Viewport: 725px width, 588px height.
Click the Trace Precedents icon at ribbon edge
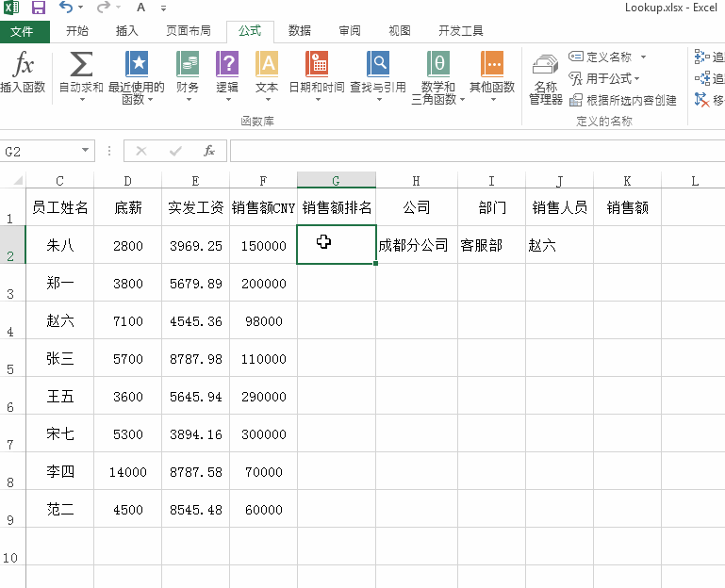tap(702, 57)
